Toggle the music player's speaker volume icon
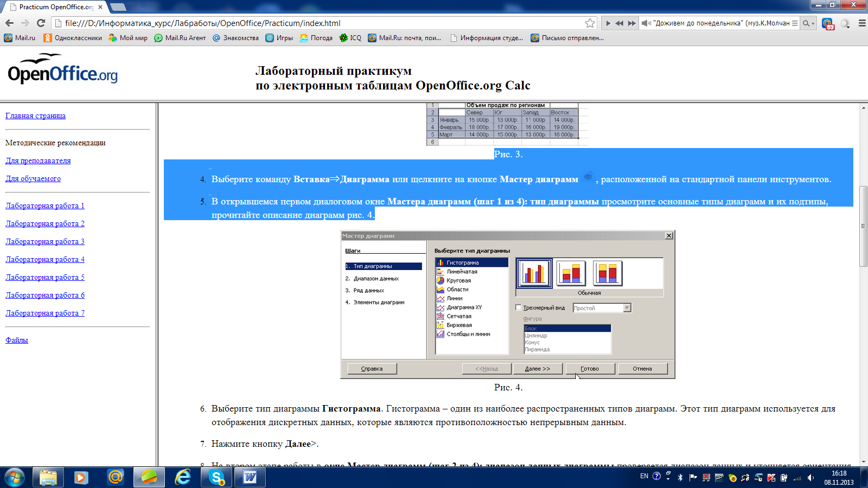The height and width of the screenshot is (488, 868). 646,23
